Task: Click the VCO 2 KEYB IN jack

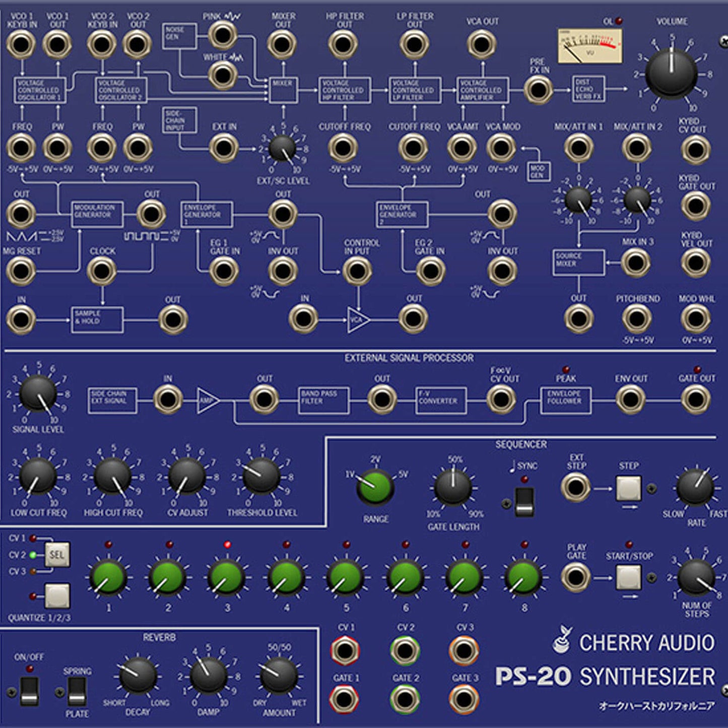Action: (102, 44)
